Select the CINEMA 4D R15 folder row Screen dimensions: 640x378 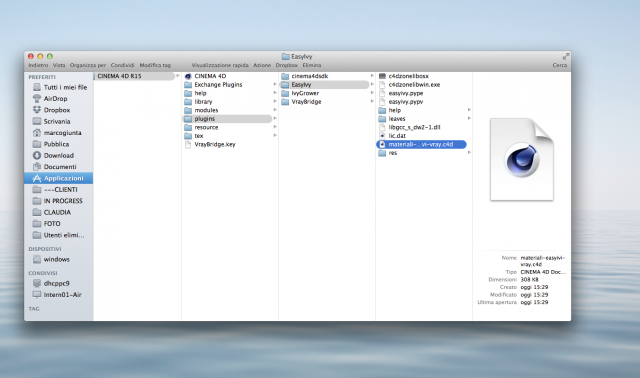tap(136, 76)
